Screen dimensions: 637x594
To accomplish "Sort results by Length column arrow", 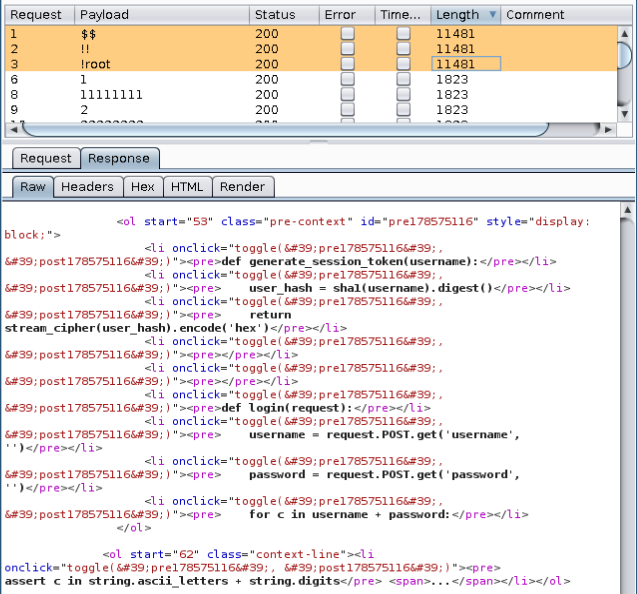I will (492, 15).
